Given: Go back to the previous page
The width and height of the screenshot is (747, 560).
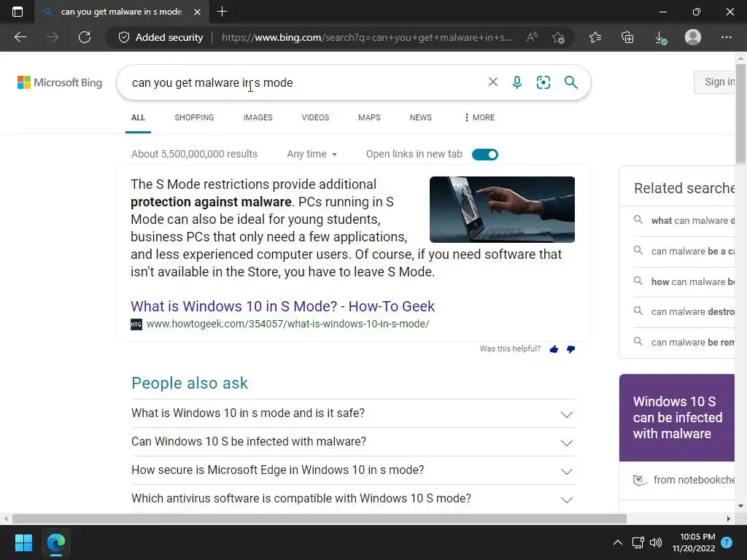Looking at the screenshot, I should click(x=20, y=37).
